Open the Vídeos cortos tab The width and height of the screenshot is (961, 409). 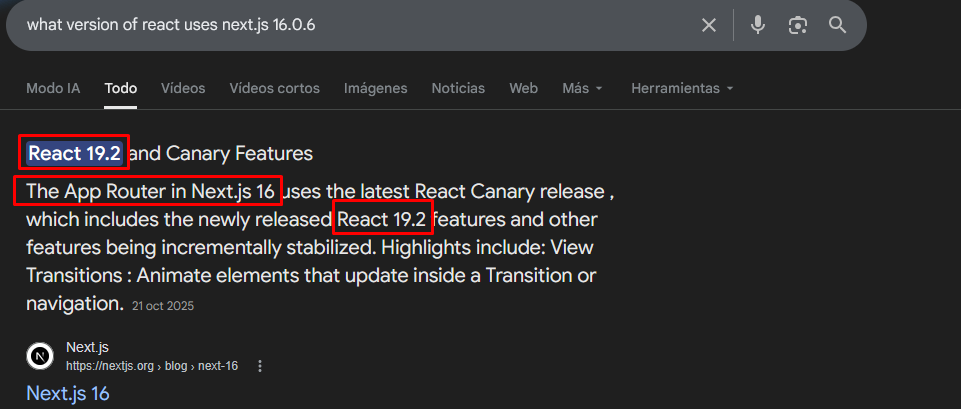(x=275, y=88)
